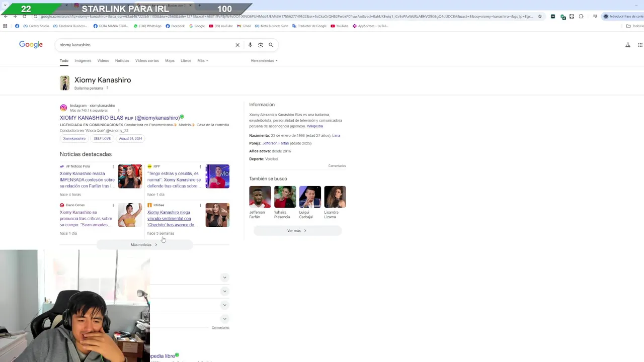
Task: Go to the Google logo homepage
Action: 31,45
